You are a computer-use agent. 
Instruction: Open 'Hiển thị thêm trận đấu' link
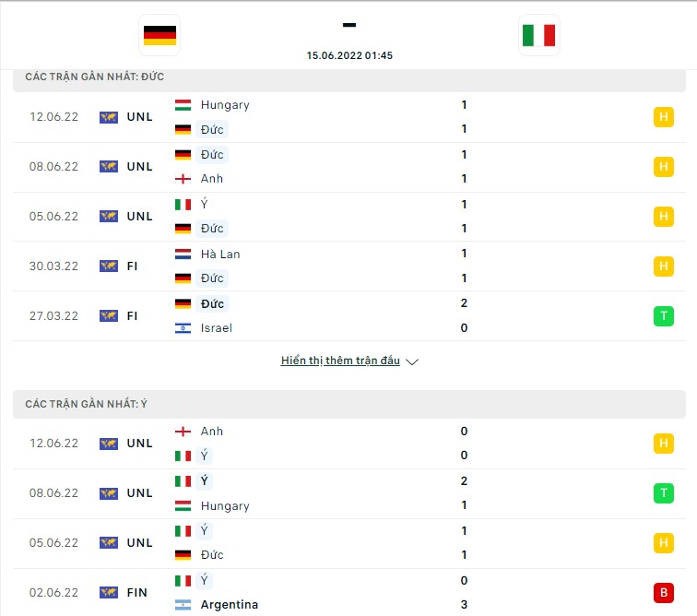[340, 361]
